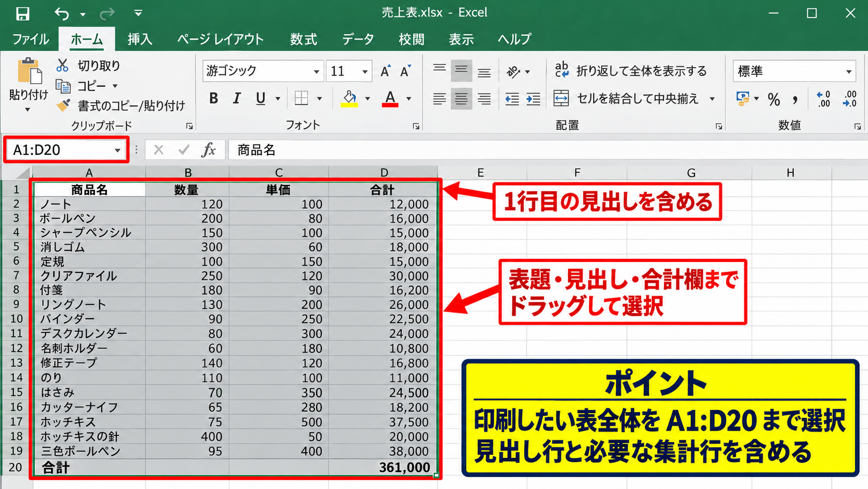Image resolution: width=868 pixels, height=489 pixels.
Task: Open the ヘルプ tab
Action: click(x=514, y=39)
